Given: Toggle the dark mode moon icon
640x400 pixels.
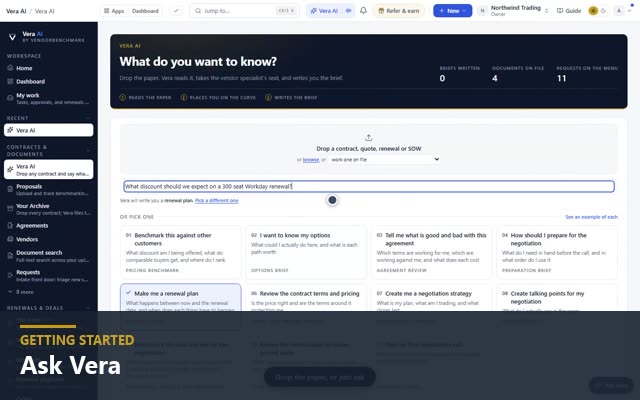Looking at the screenshot, I should (x=603, y=11).
